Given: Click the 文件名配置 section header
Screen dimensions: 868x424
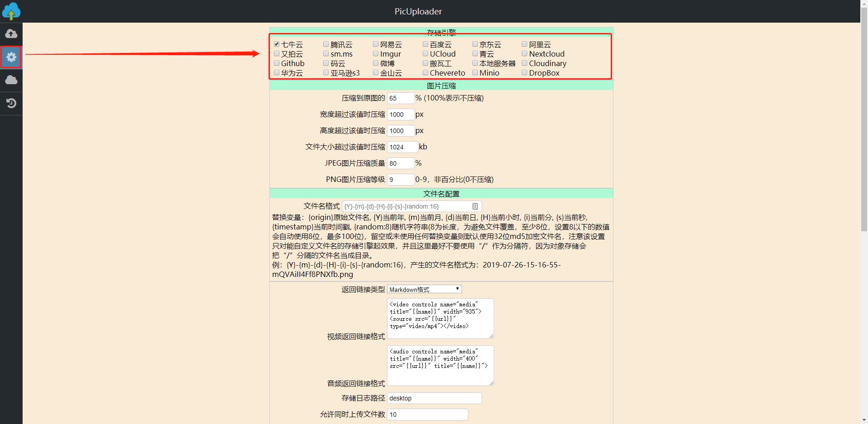Looking at the screenshot, I should [441, 194].
